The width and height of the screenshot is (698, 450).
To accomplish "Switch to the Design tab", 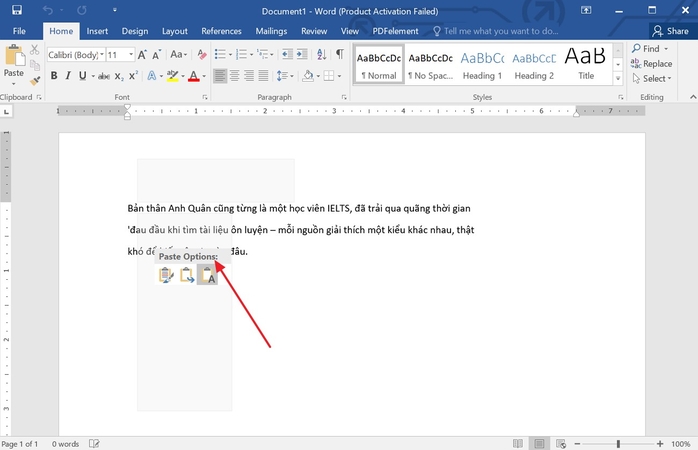I will click(x=135, y=31).
